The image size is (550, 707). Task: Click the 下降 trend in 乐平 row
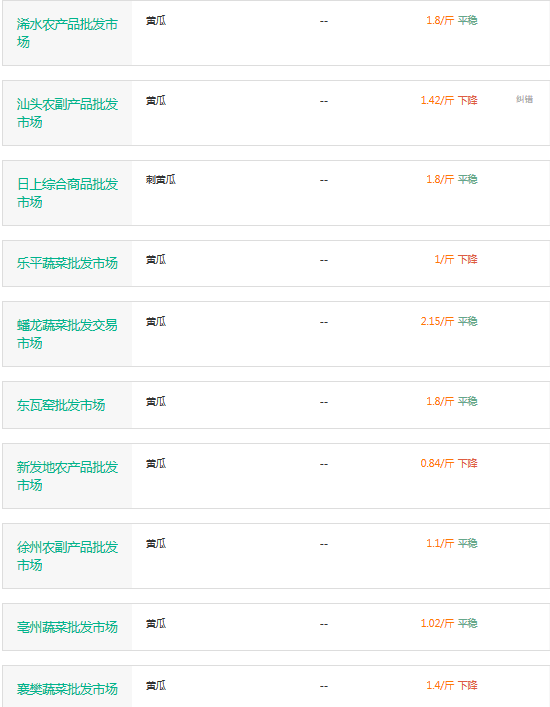pos(468,259)
